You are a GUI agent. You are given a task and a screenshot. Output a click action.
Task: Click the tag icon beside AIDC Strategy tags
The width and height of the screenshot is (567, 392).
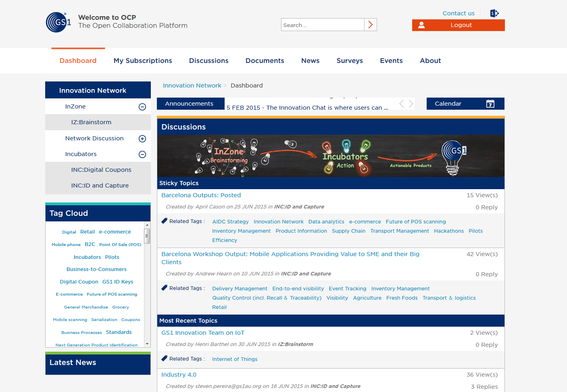coord(164,221)
